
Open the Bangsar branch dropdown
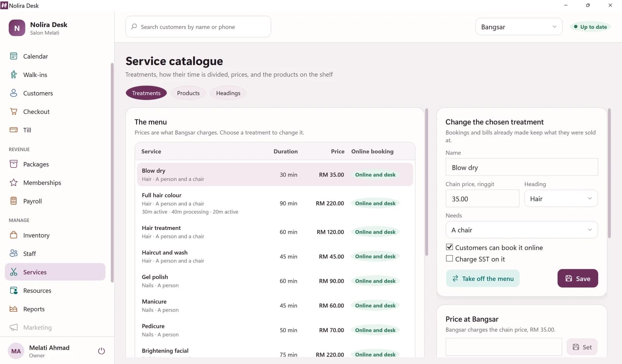(x=519, y=27)
